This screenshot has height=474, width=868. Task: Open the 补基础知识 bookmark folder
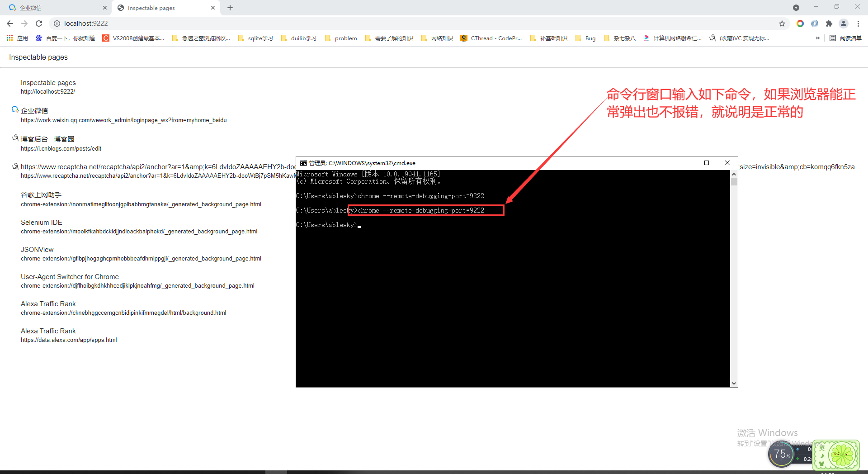click(549, 38)
